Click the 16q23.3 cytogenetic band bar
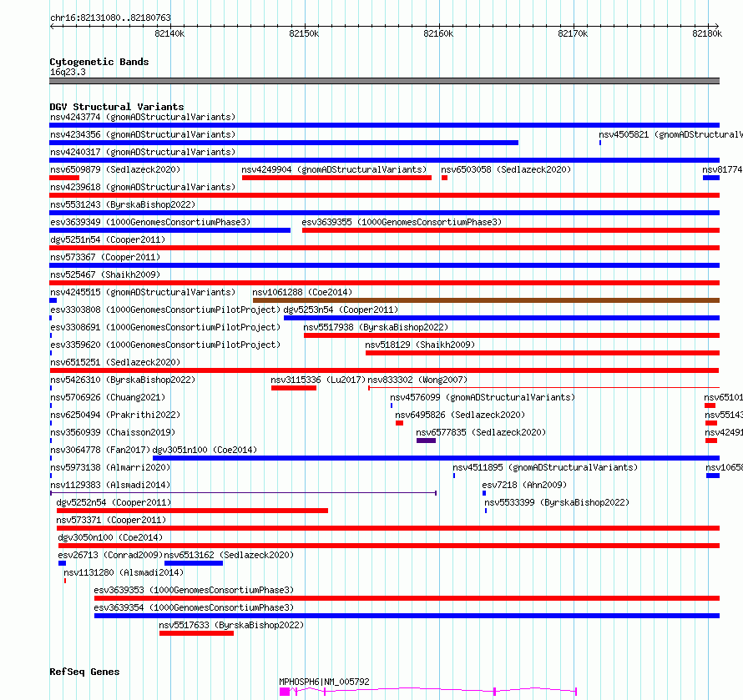Viewport: 743px width, 700px height. [384, 81]
